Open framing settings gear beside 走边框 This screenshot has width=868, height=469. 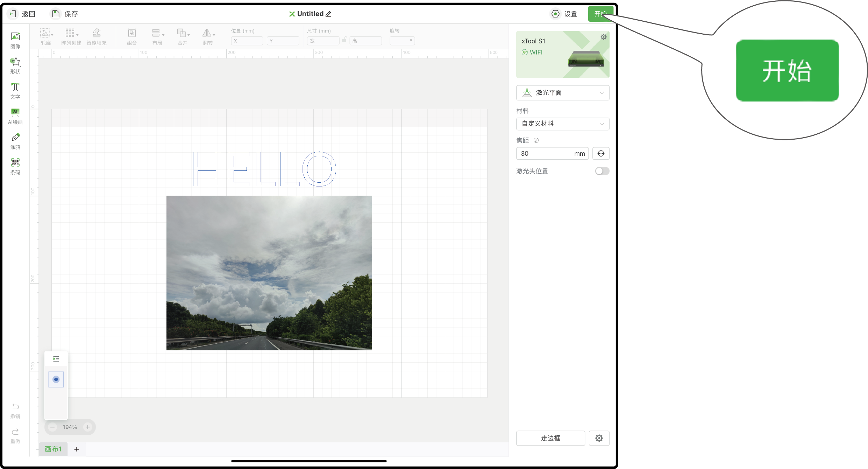[x=599, y=438]
